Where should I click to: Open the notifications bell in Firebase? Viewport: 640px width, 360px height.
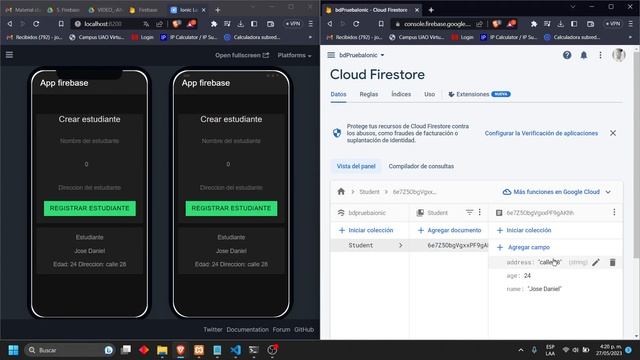(x=584, y=55)
